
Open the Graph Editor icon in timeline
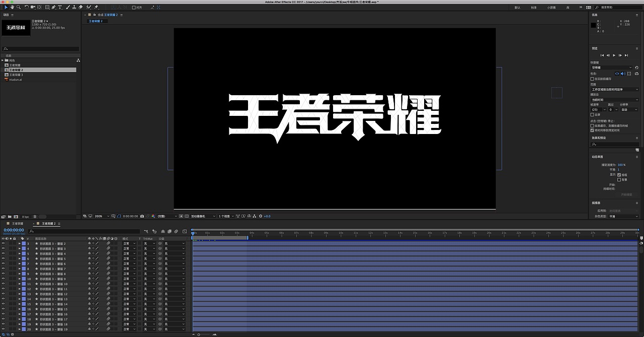[x=185, y=232]
